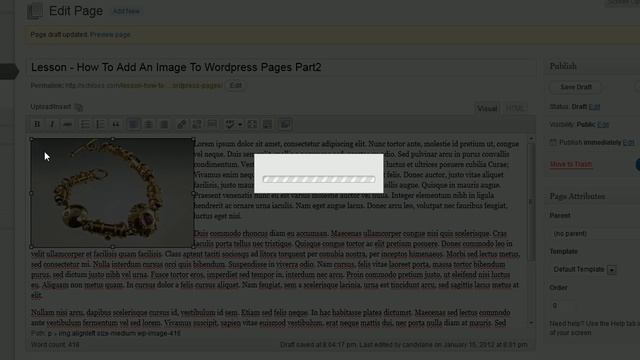The width and height of the screenshot is (640, 360).
Task: Click the permalink URL text
Action: [x=144, y=85]
